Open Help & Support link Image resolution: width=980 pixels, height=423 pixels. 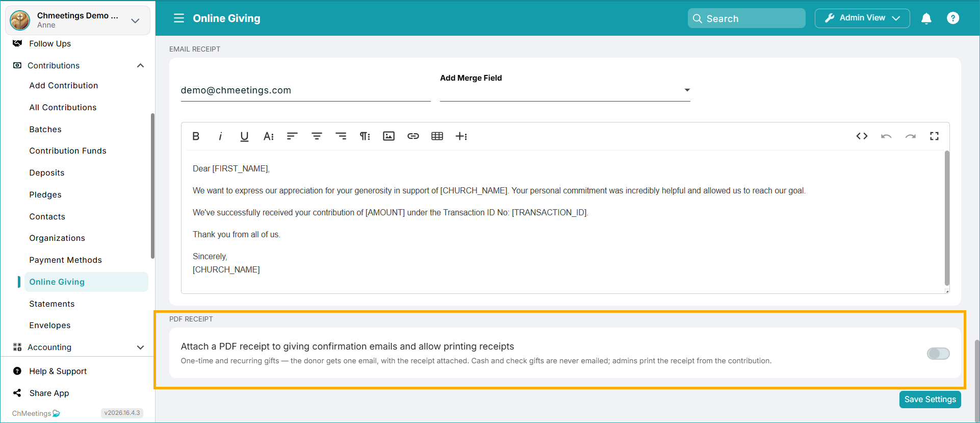tap(58, 371)
